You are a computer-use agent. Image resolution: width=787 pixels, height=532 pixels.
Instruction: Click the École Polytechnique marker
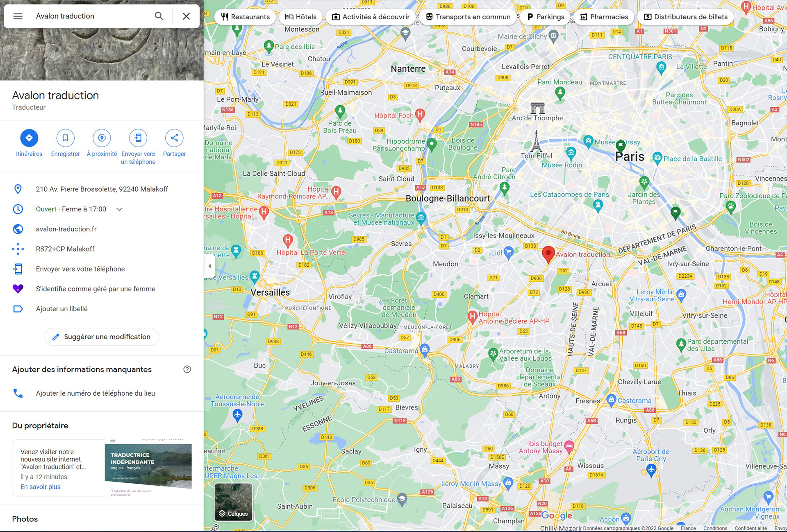pos(402,499)
